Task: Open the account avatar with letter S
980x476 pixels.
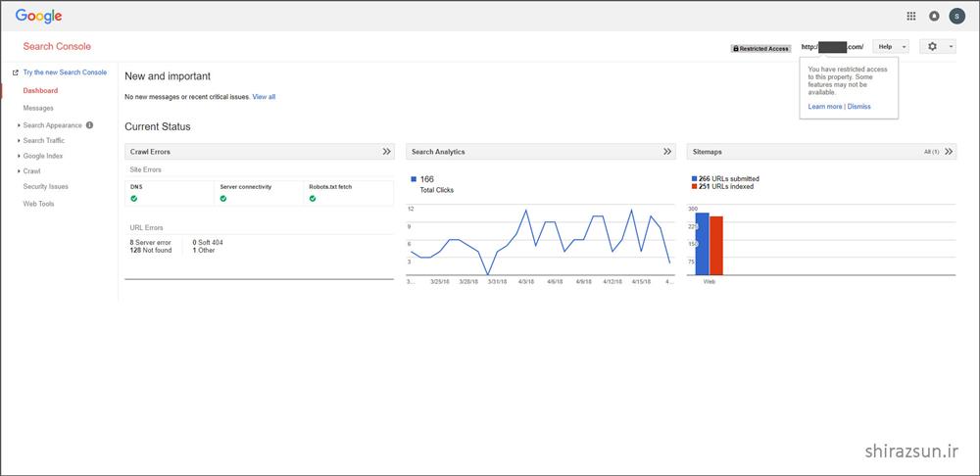Action: coord(956,17)
